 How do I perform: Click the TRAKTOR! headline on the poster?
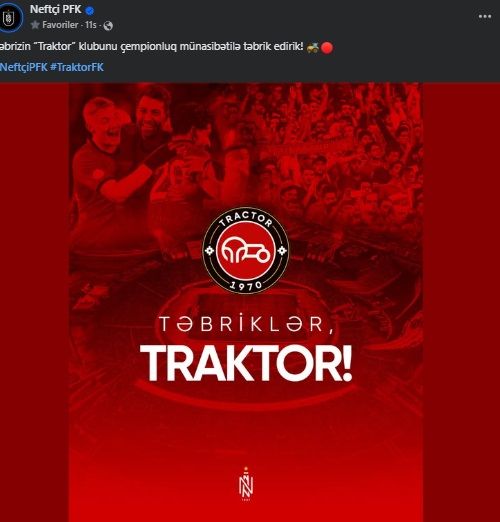point(246,363)
